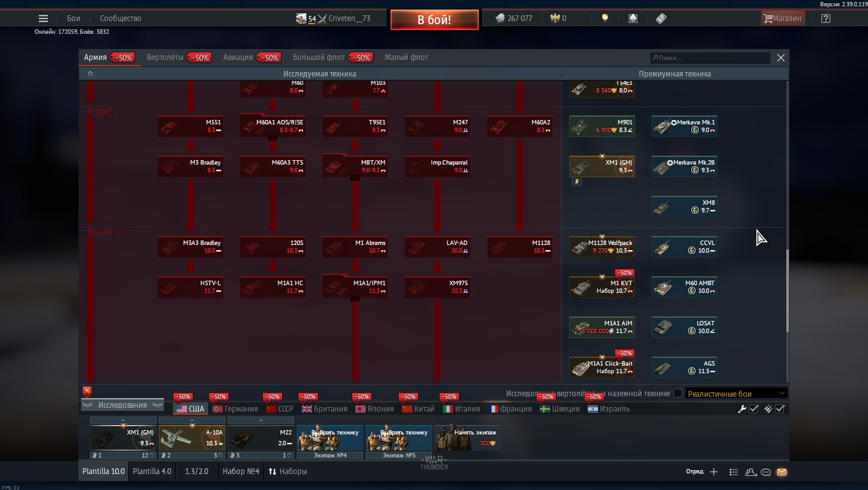868x490 pixels.
Task: Open the Бои menu
Action: [x=73, y=19]
